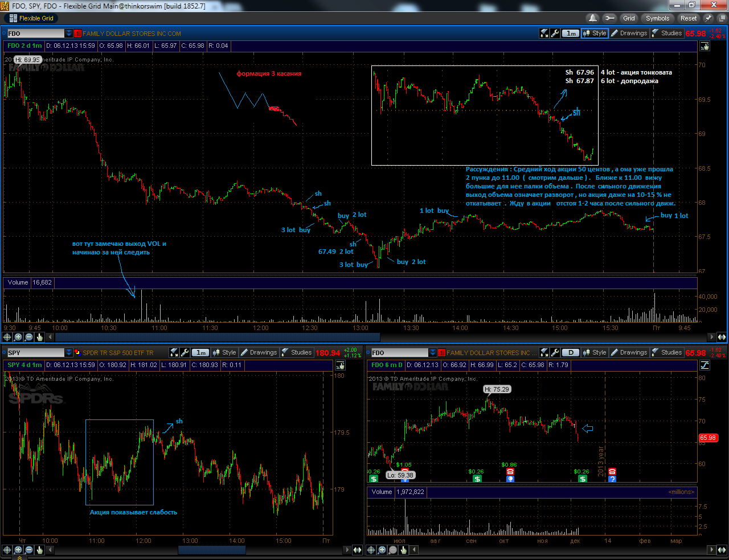Open Studies menu in daily FDO chart
The width and height of the screenshot is (729, 560).
[666, 353]
